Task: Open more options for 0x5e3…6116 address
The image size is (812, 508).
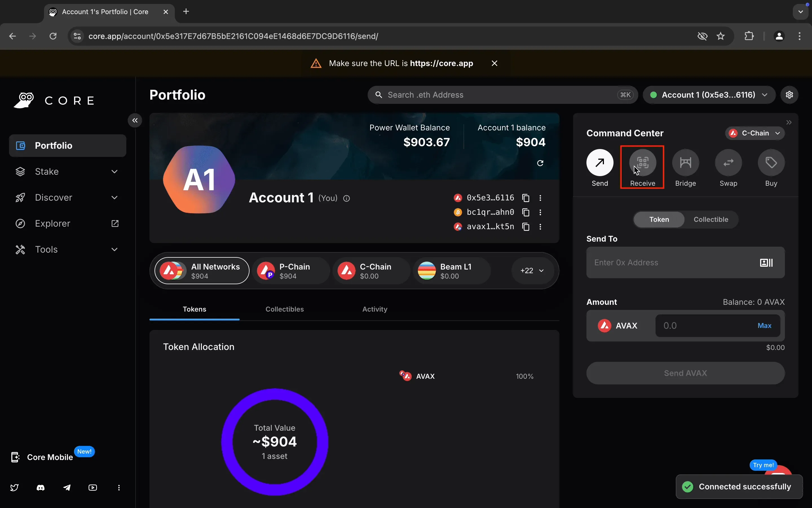Action: pos(540,198)
